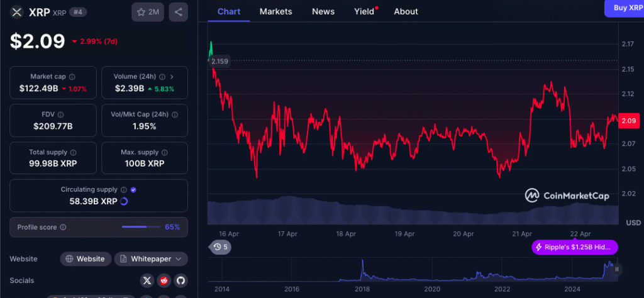Click the history events badge showing 5

pyautogui.click(x=221, y=247)
